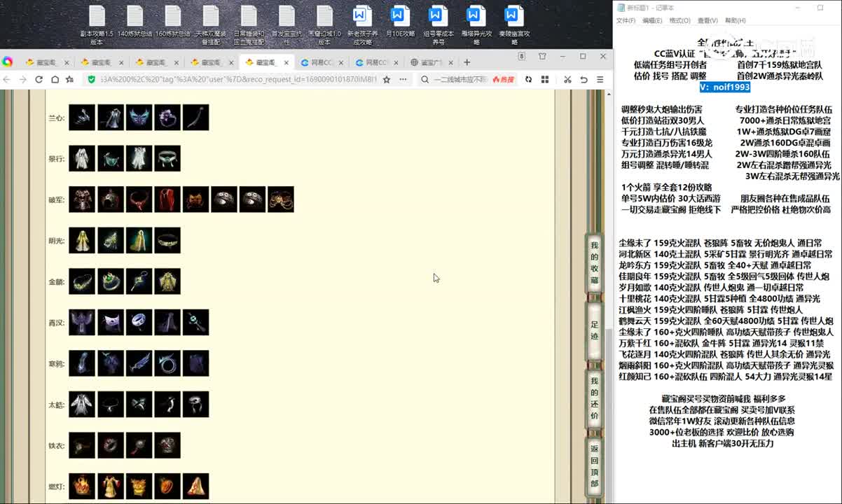Click 返回顶部 to return to page top
Image resolution: width=842 pixels, height=504 pixels.
(x=594, y=466)
